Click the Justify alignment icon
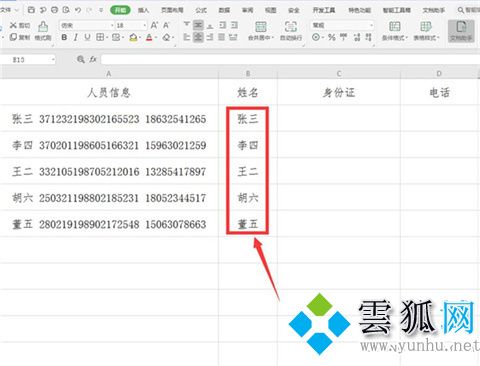The image size is (480, 366). (222, 37)
